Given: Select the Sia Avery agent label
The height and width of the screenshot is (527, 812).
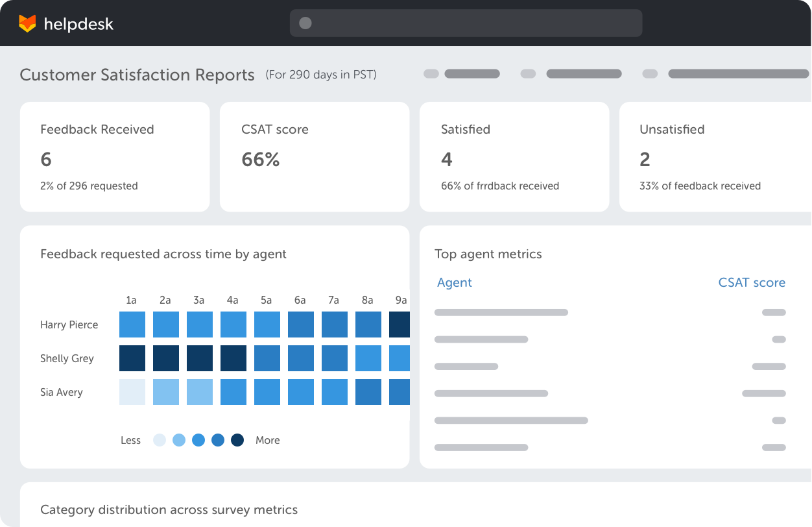Looking at the screenshot, I should pyautogui.click(x=62, y=392).
